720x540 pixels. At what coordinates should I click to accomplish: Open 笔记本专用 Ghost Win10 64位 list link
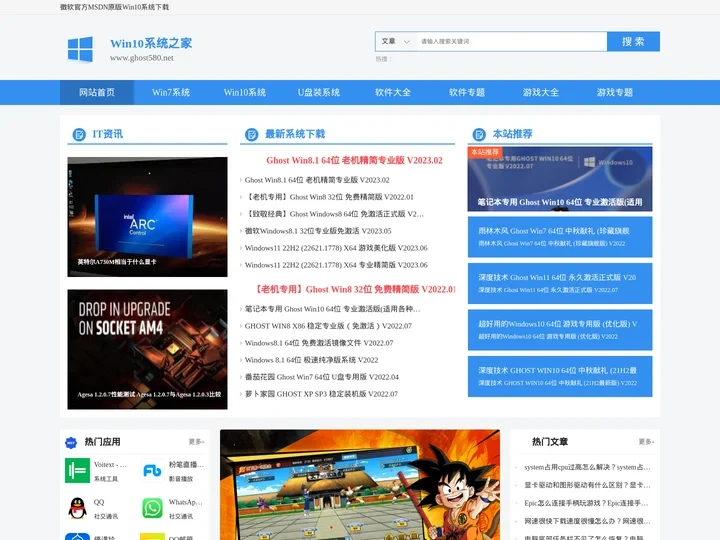pos(332,309)
